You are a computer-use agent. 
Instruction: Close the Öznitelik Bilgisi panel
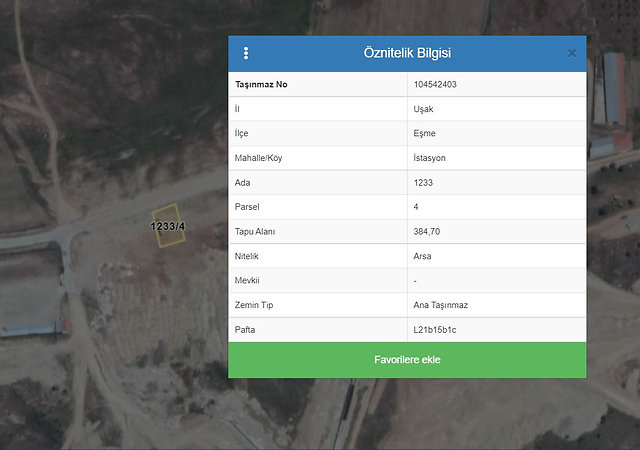[572, 53]
